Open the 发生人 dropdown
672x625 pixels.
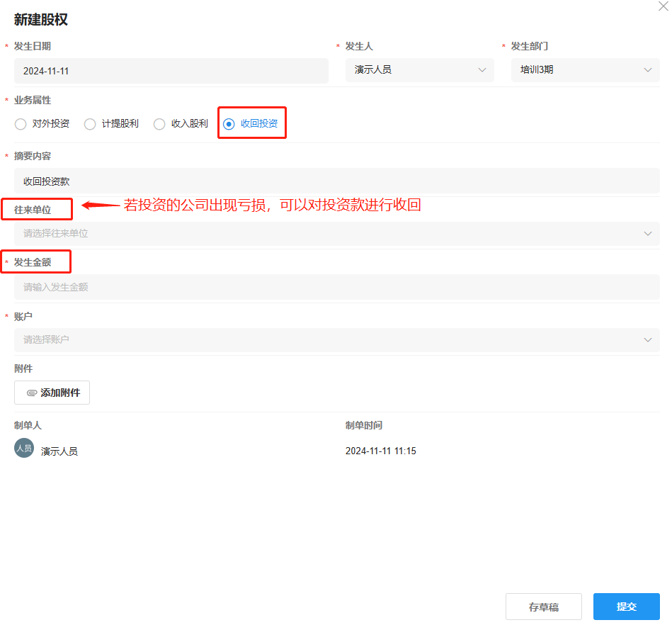[x=419, y=70]
